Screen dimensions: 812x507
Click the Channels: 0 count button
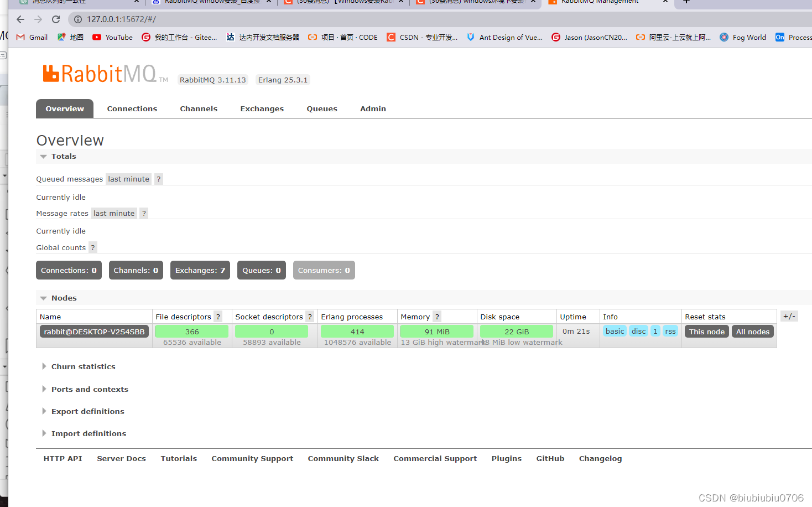(x=136, y=270)
